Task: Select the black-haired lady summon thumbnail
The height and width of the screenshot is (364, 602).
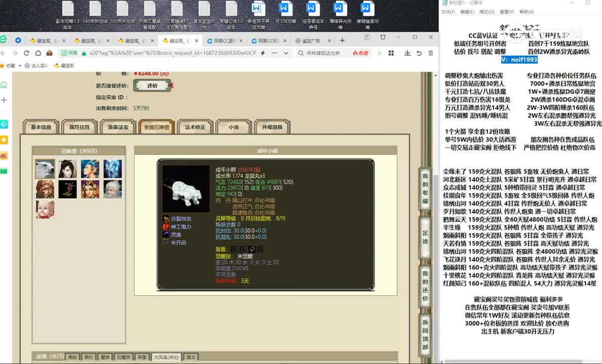Action: point(68,169)
